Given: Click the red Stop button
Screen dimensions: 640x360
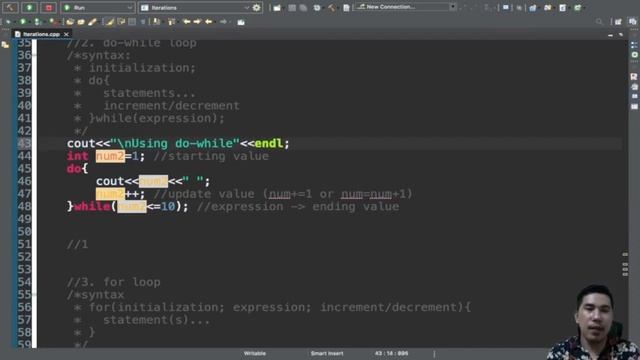Looking at the screenshot, I should coord(49,7).
